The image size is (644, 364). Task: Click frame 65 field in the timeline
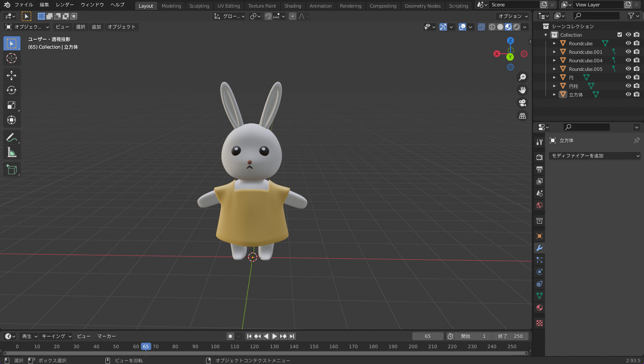(x=427, y=336)
